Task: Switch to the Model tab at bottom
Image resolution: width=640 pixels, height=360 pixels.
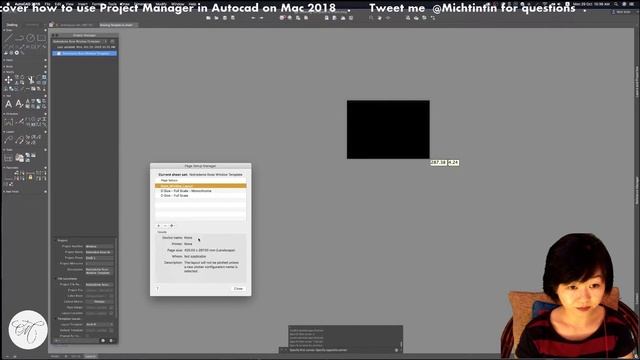Action: tap(55, 356)
